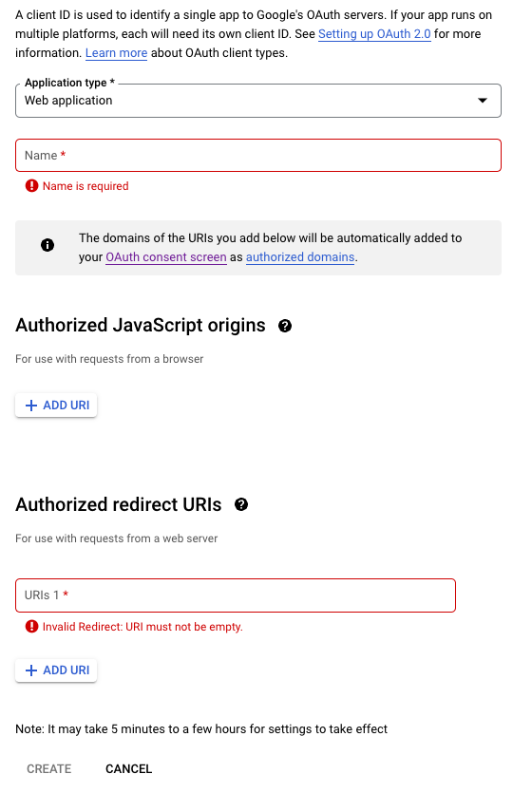Click Authorized JavaScript origins heading
Image resolution: width=532 pixels, height=793 pixels.
click(141, 325)
